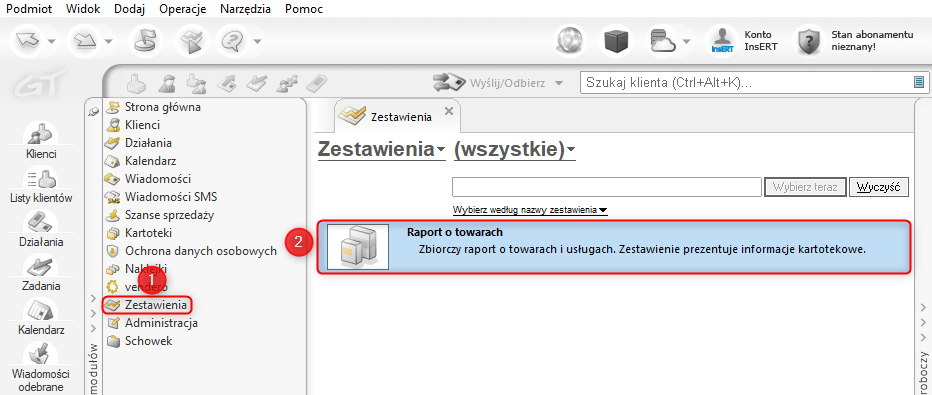
Task: Open the Listy klientów sidebar icon
Action: pos(41,178)
